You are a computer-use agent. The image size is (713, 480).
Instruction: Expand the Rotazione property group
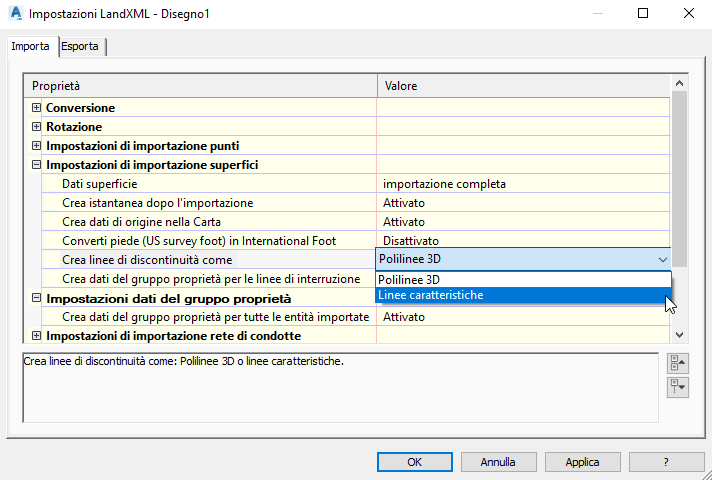point(37,127)
